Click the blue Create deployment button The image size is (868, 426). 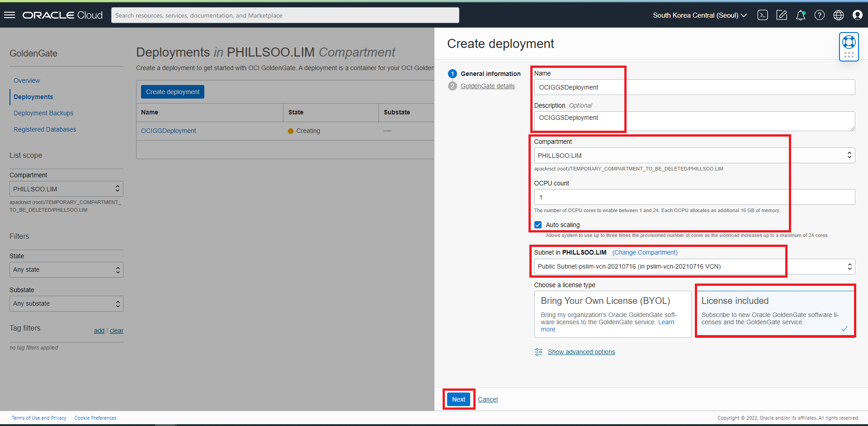pos(173,92)
